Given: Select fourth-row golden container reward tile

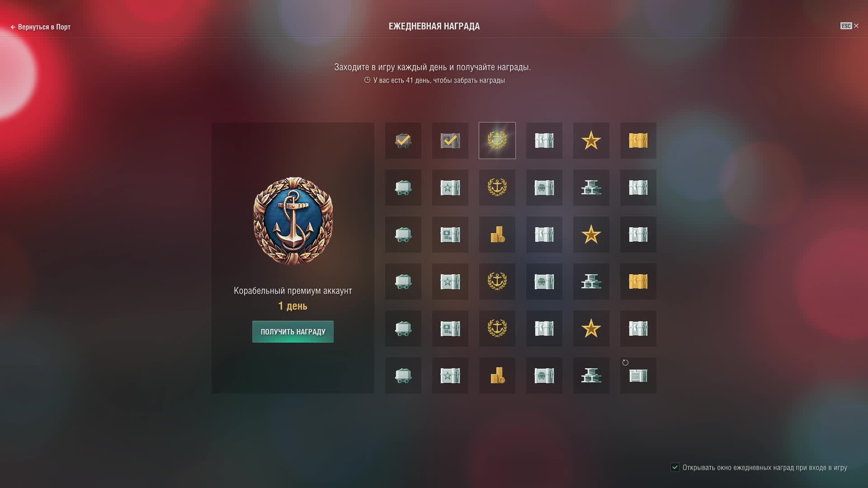Looking at the screenshot, I should [638, 282].
